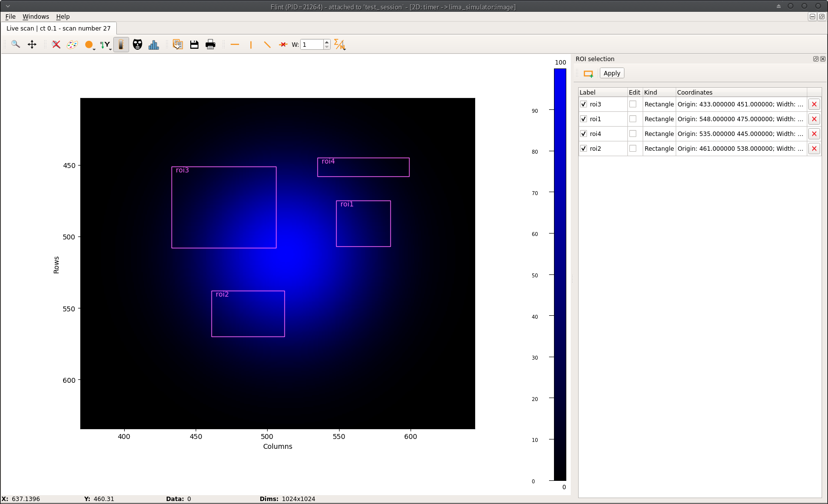Float the ROI selection dock panel
This screenshot has height=504, width=828.
pos(816,59)
